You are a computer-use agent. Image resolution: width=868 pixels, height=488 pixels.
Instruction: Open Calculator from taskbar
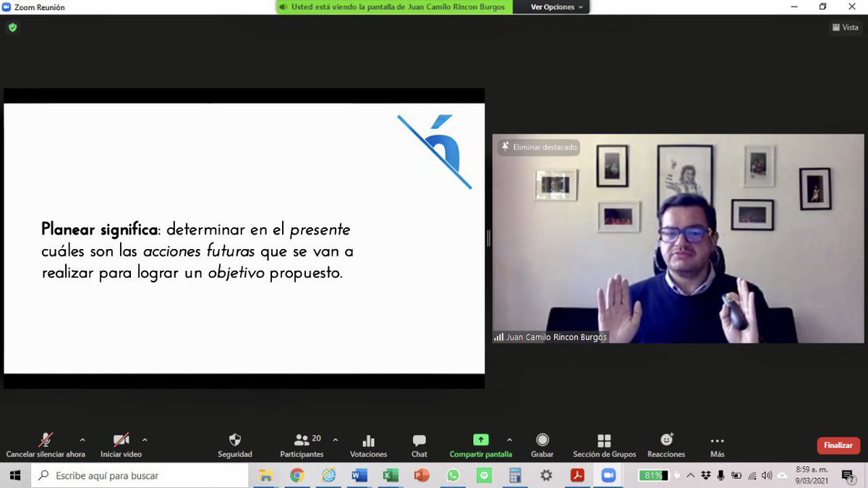point(515,476)
